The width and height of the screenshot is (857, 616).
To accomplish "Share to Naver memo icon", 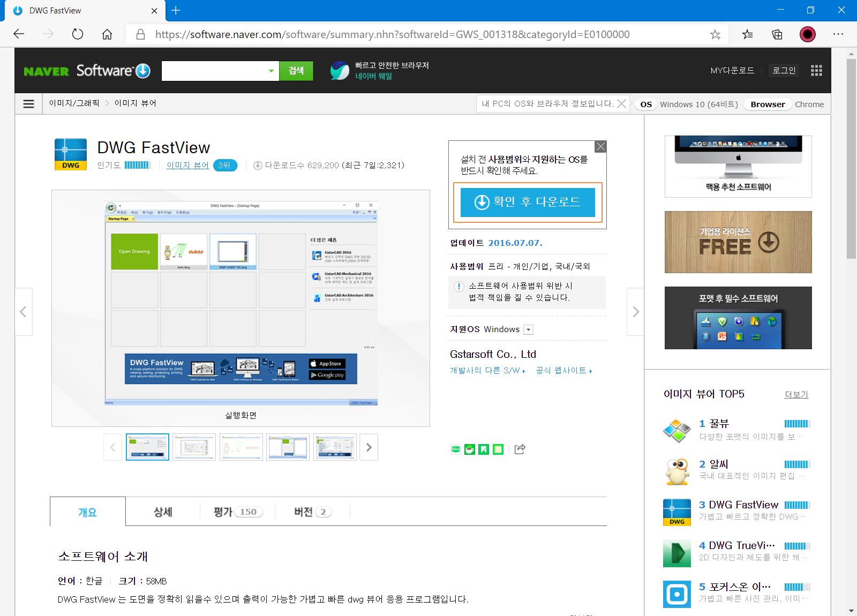I will coord(498,449).
